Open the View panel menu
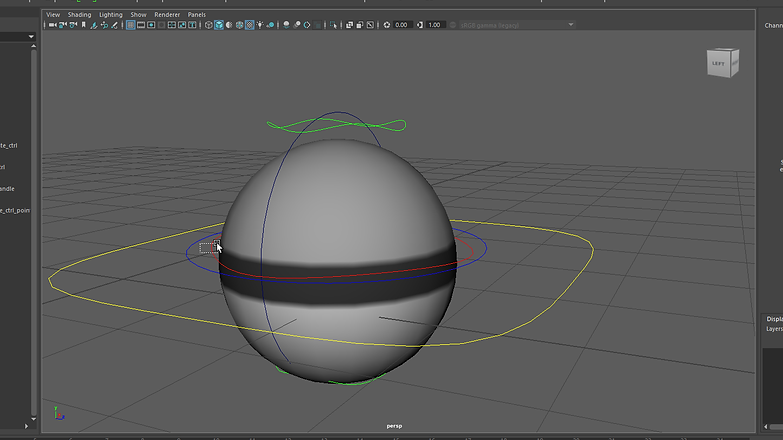 (x=53, y=14)
